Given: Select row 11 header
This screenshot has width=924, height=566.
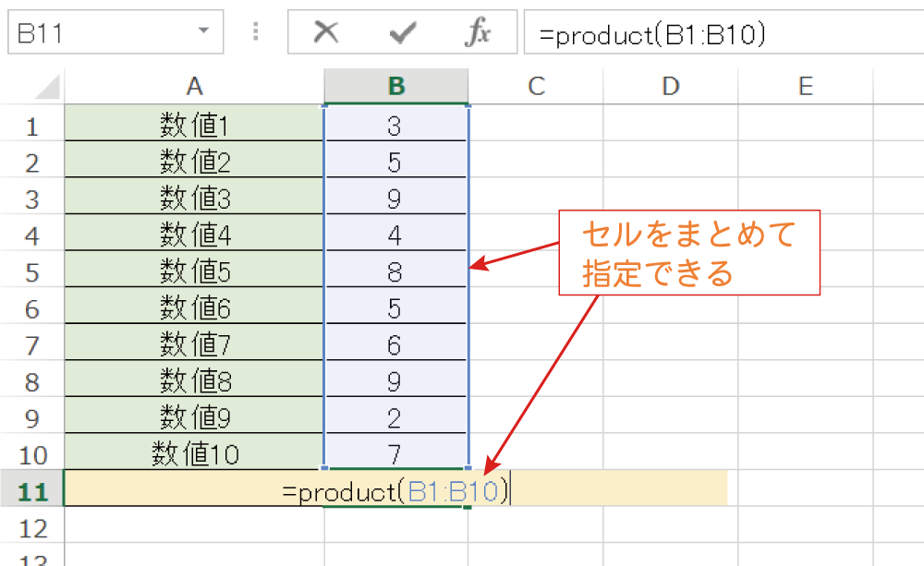Looking at the screenshot, I should pos(31,490).
